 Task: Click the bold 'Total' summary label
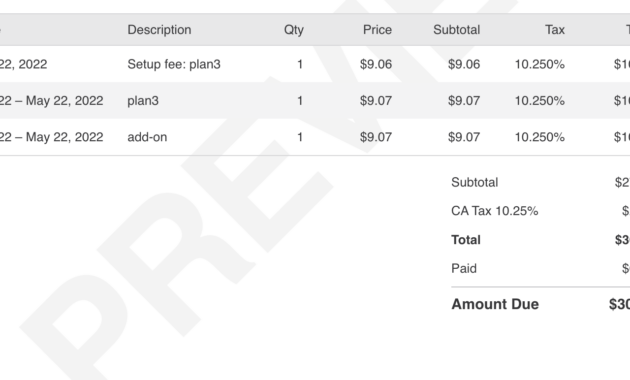point(466,240)
